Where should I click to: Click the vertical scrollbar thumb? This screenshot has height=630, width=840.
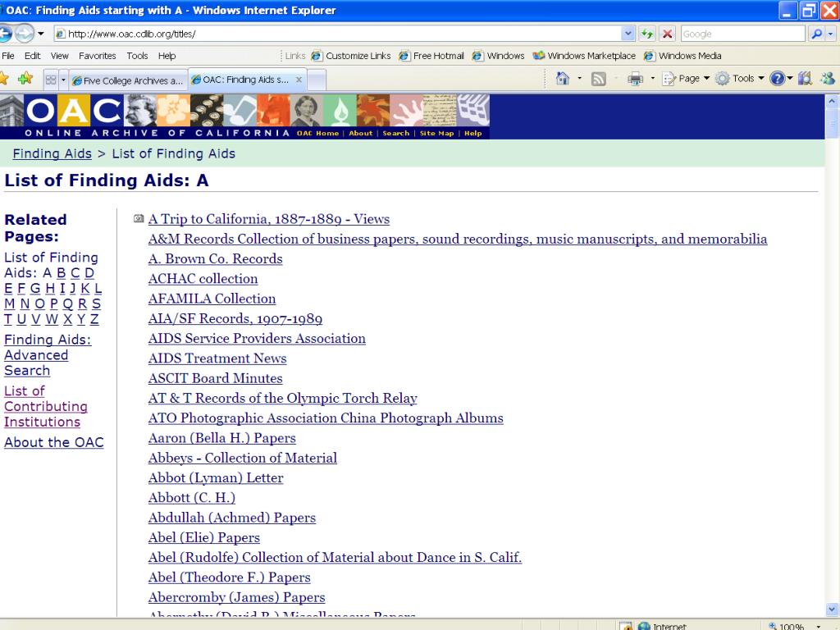pyautogui.click(x=832, y=122)
